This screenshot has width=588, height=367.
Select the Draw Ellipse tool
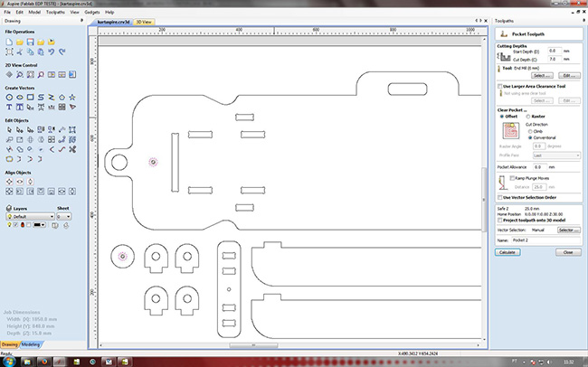click(20, 97)
